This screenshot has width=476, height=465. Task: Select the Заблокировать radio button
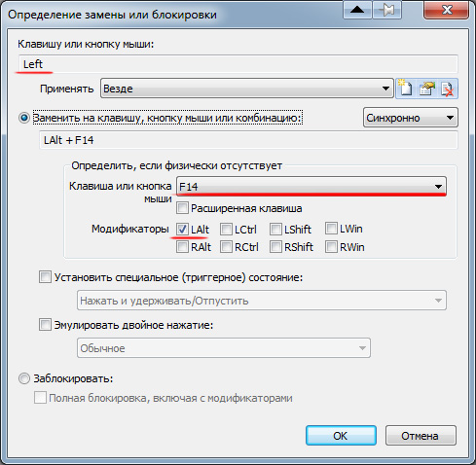[x=24, y=378]
